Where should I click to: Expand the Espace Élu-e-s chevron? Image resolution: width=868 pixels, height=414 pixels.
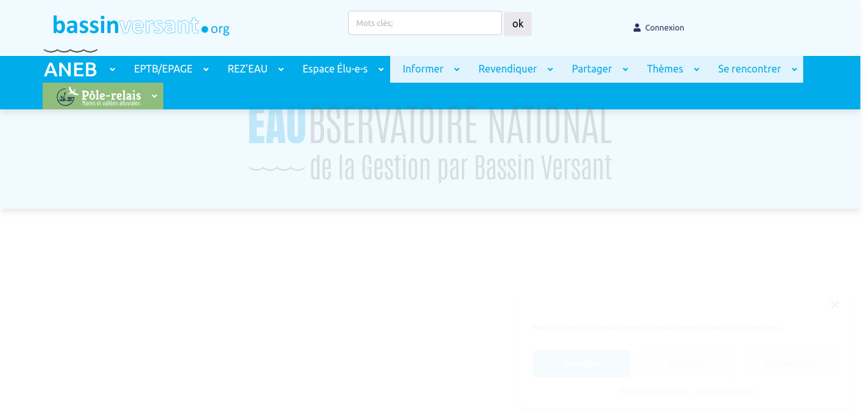(381, 69)
